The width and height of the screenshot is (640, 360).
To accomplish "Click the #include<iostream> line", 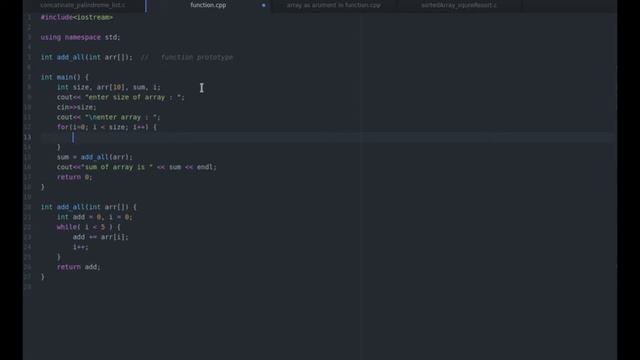I will 76,17.
